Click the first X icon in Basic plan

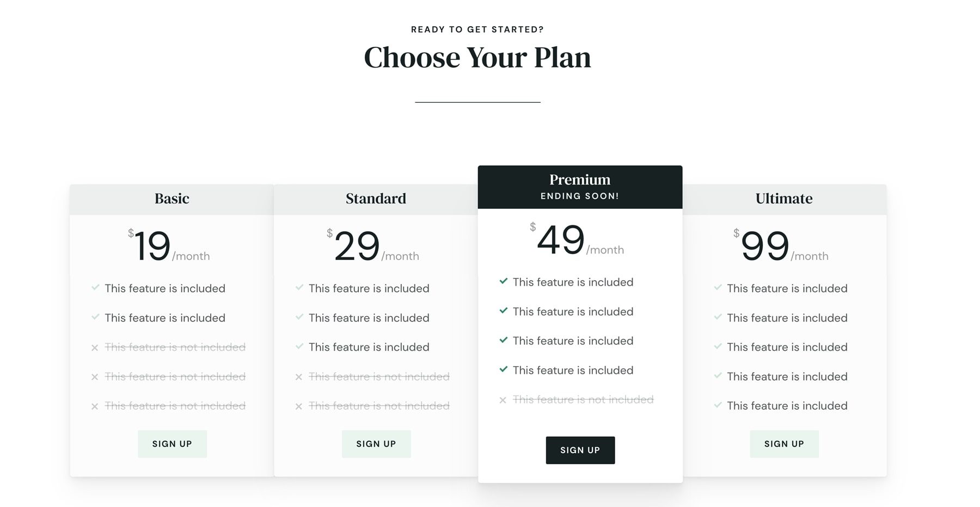[x=95, y=348]
